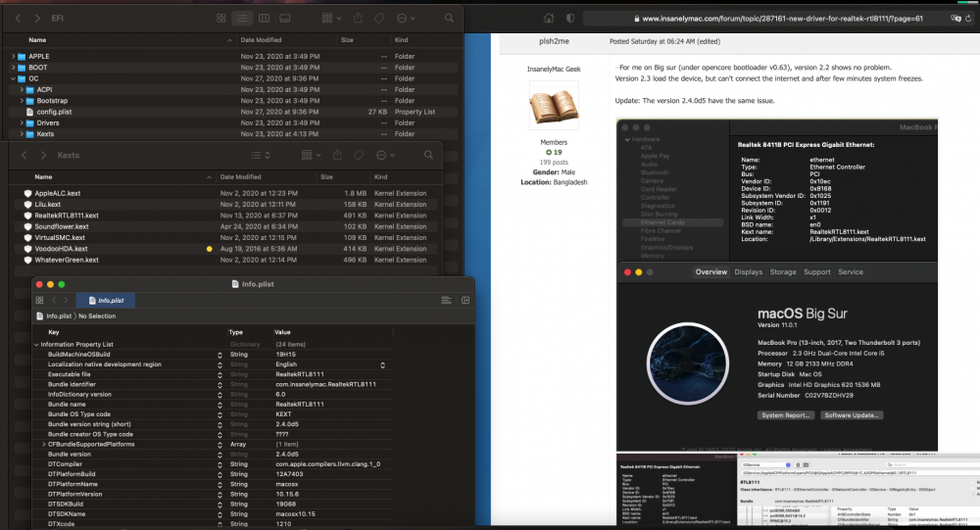Viewport: 980px width, 530px height.
Task: Expand CFBundleSupportedPlatforms array
Action: pyautogui.click(x=44, y=445)
